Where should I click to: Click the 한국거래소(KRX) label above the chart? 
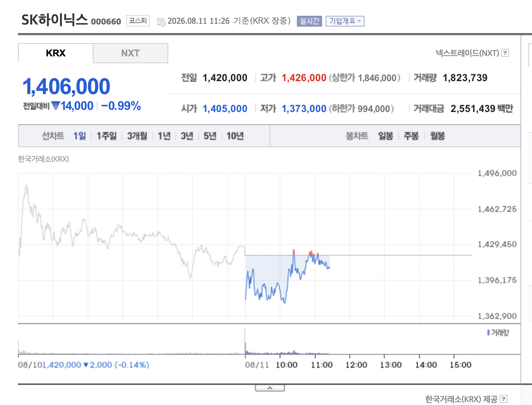(x=43, y=159)
